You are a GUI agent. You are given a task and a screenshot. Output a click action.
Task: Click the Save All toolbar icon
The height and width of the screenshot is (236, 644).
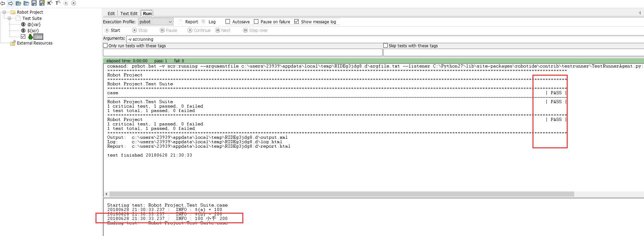click(x=42, y=3)
